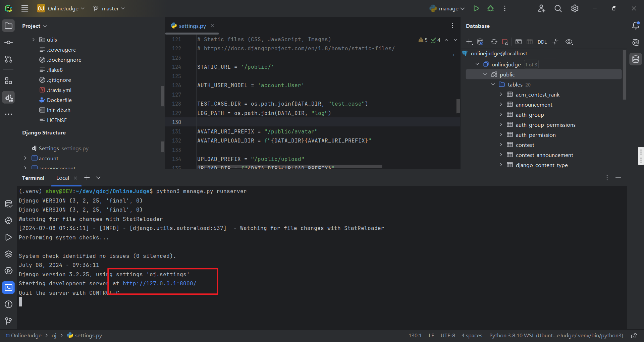
Task: Open the Project tool window icon
Action: pos(8,26)
